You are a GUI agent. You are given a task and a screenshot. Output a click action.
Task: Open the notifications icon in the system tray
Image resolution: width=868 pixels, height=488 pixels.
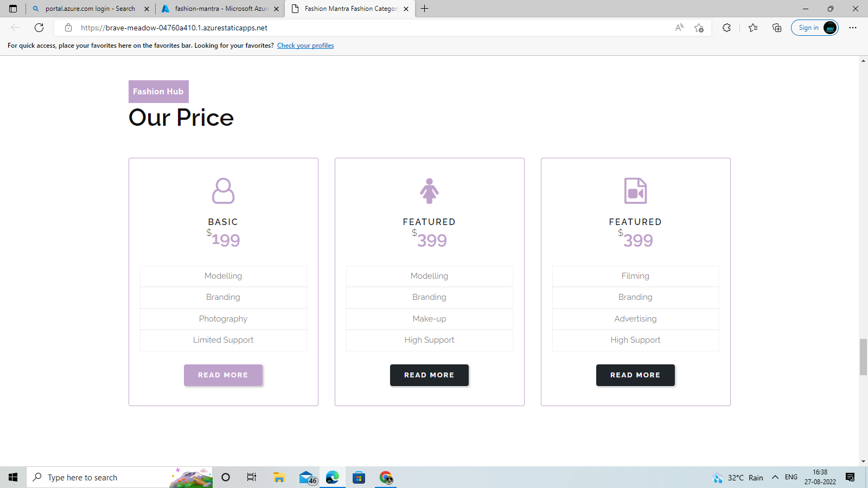click(x=850, y=477)
